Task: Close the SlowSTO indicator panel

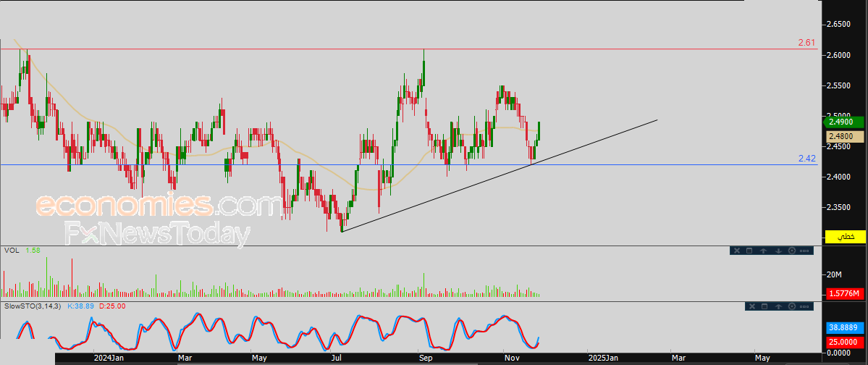Action: [x=751, y=306]
